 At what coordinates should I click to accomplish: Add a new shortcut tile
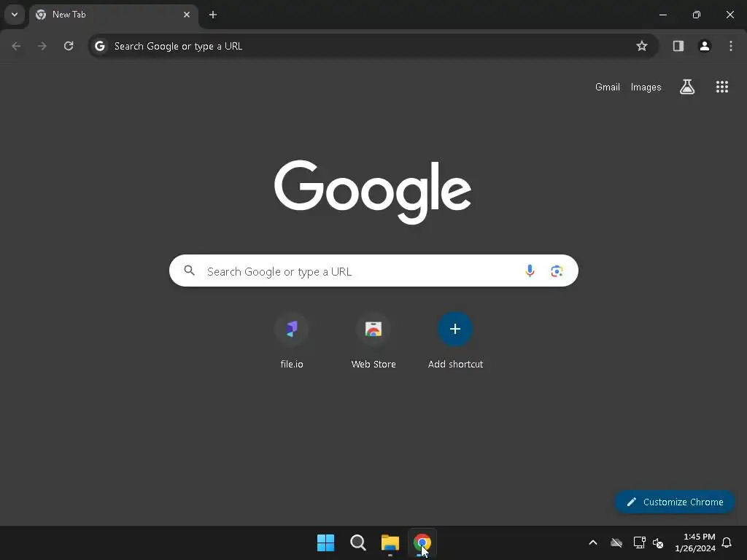(455, 341)
